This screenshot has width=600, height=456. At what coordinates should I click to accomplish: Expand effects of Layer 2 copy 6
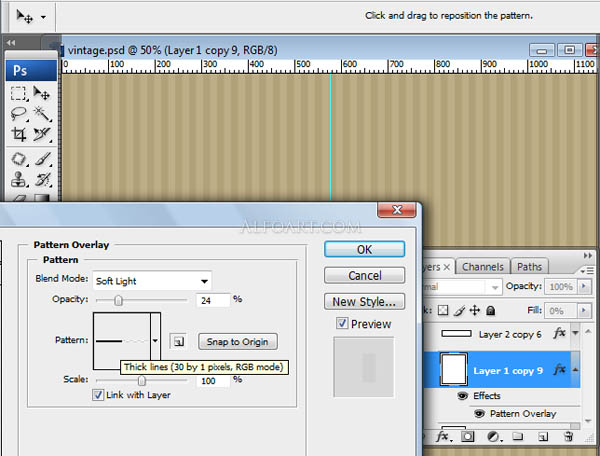(x=575, y=333)
